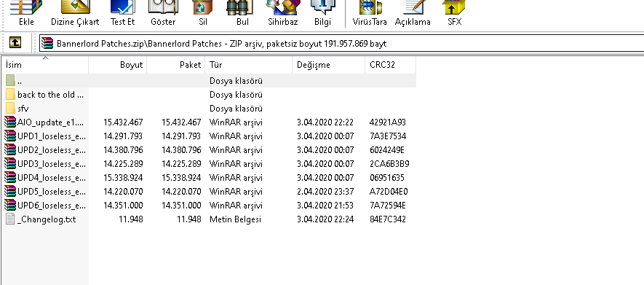Image resolution: width=644 pixels, height=285 pixels.
Task: Launch the Sihirbaz wizard tool
Action: [282, 12]
